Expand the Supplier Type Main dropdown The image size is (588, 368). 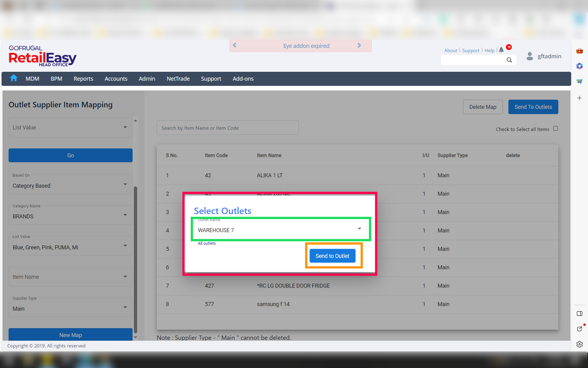(x=125, y=307)
